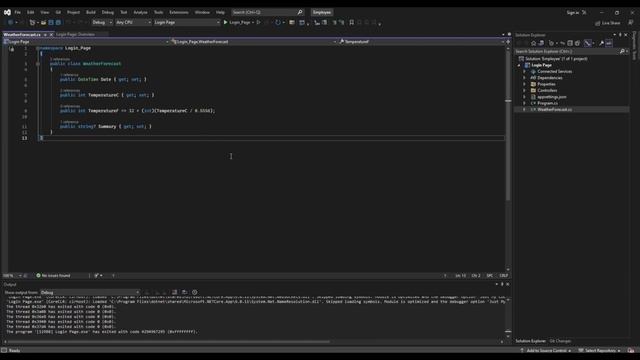Click the Hot Reload icon in toolbar
The image size is (640, 360).
[x=278, y=22]
